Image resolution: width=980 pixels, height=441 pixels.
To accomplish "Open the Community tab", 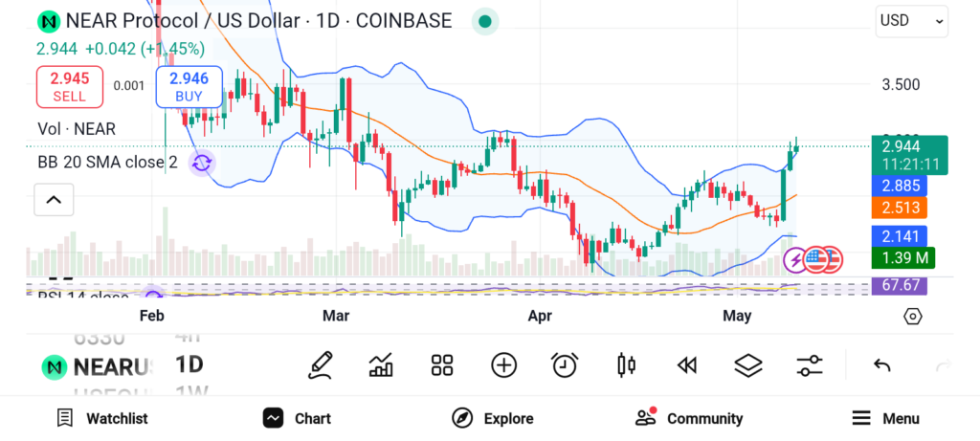I will (689, 418).
